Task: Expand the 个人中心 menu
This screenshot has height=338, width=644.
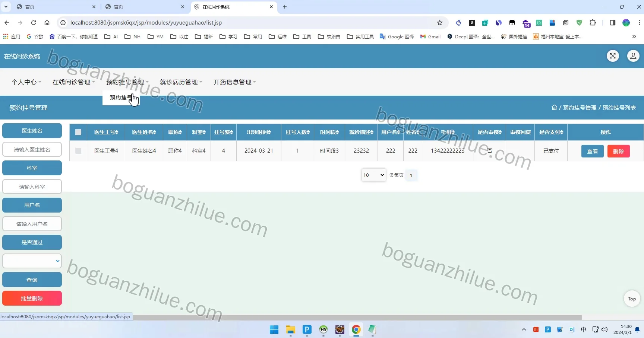Action: click(x=26, y=82)
